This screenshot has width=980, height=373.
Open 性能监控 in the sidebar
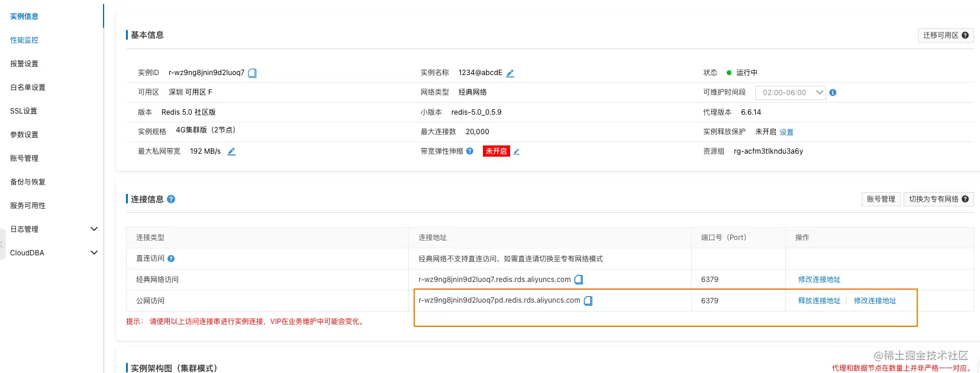click(24, 40)
